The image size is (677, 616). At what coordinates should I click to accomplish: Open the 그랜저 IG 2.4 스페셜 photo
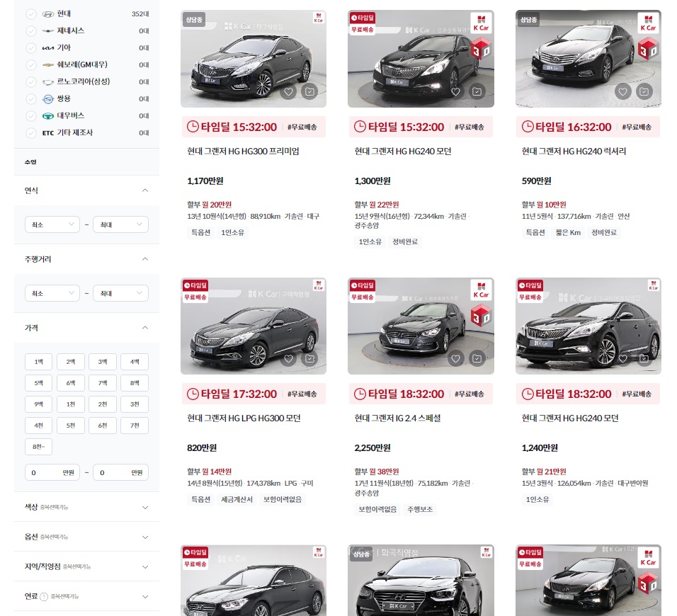[x=421, y=326]
